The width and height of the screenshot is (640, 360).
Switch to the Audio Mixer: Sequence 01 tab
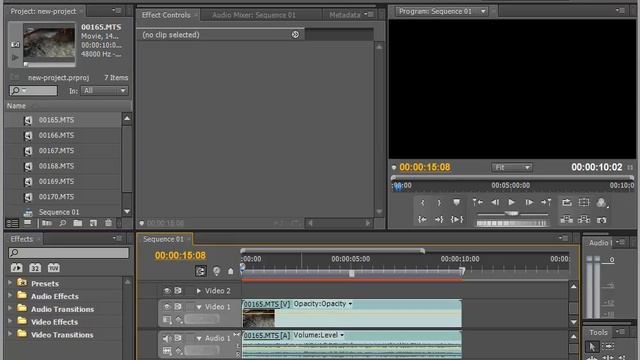(x=253, y=15)
